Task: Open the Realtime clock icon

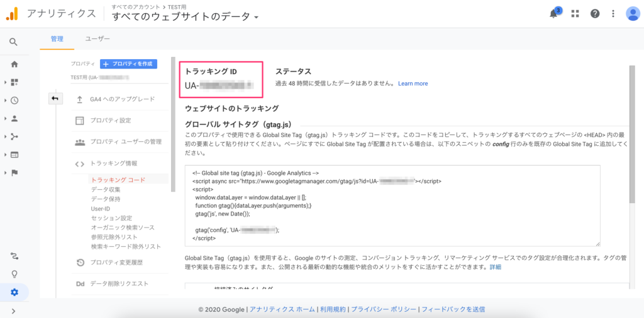Action: (x=14, y=101)
